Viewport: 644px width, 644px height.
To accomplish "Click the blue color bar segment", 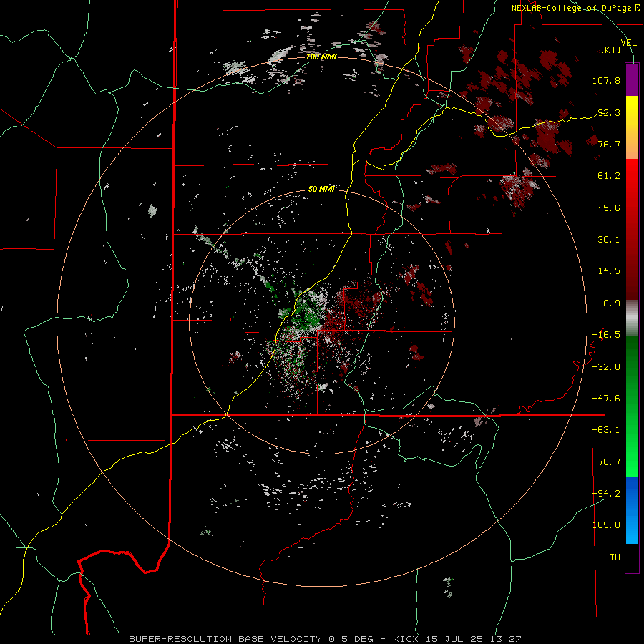I will click(632, 510).
